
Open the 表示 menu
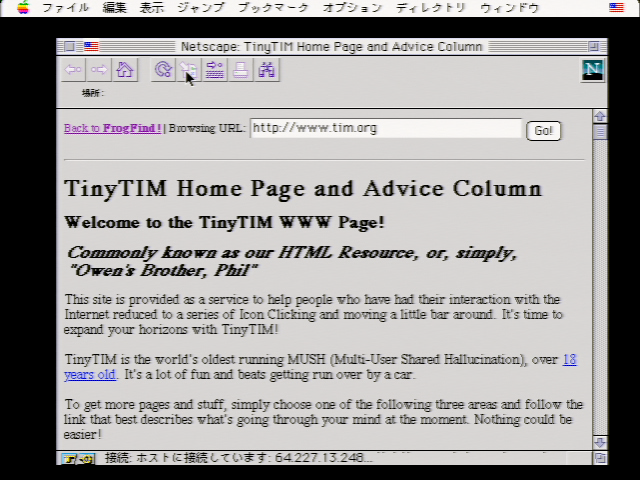(151, 8)
